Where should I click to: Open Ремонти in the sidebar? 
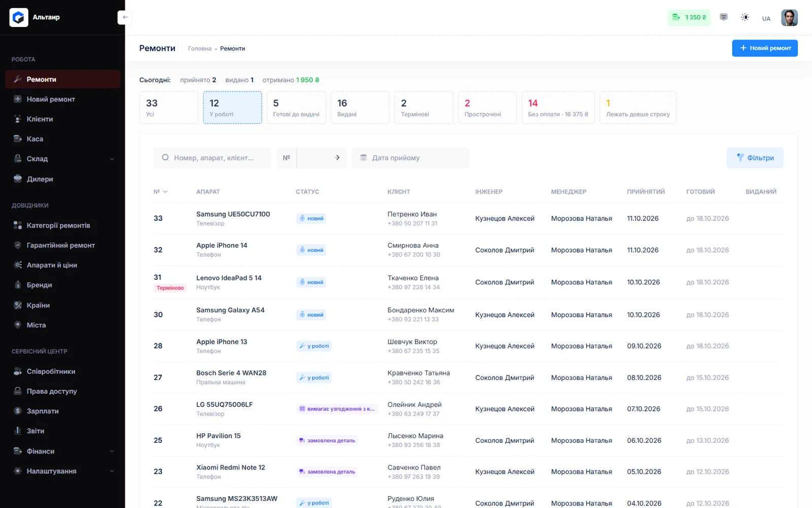tap(63, 79)
